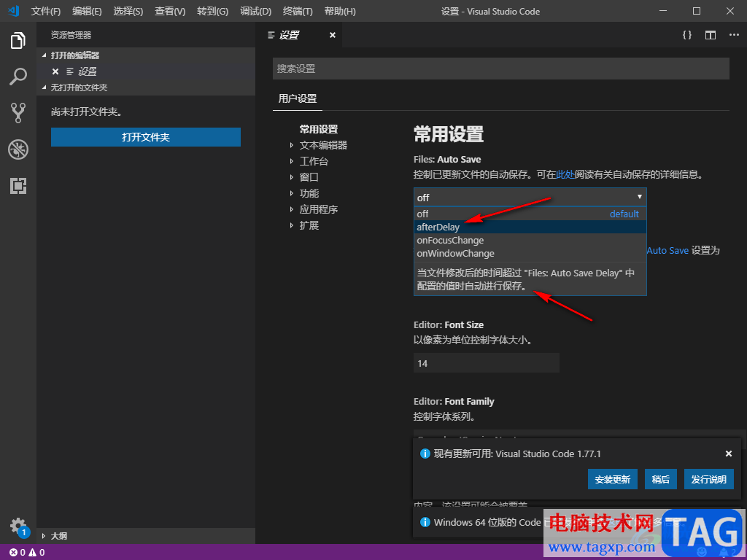Image resolution: width=747 pixels, height=560 pixels.
Task: Open the 选择(S) menu
Action: [128, 11]
